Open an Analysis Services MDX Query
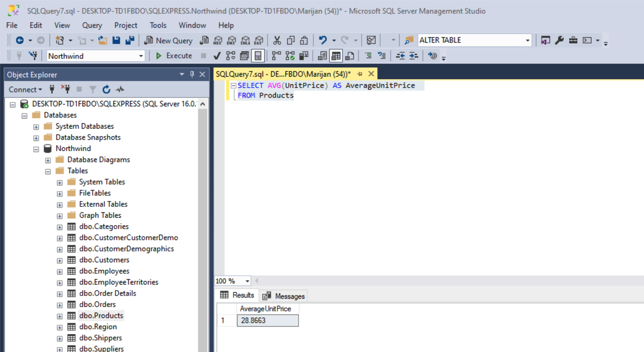The height and width of the screenshot is (352, 644). (x=218, y=41)
